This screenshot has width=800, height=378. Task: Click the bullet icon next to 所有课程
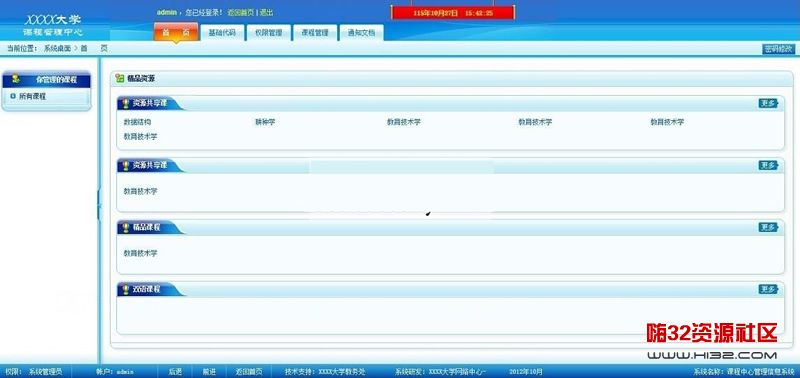click(13, 95)
